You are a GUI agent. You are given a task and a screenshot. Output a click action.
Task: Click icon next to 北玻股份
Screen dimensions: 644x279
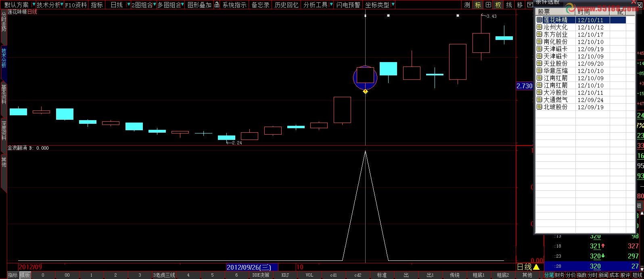[539, 107]
